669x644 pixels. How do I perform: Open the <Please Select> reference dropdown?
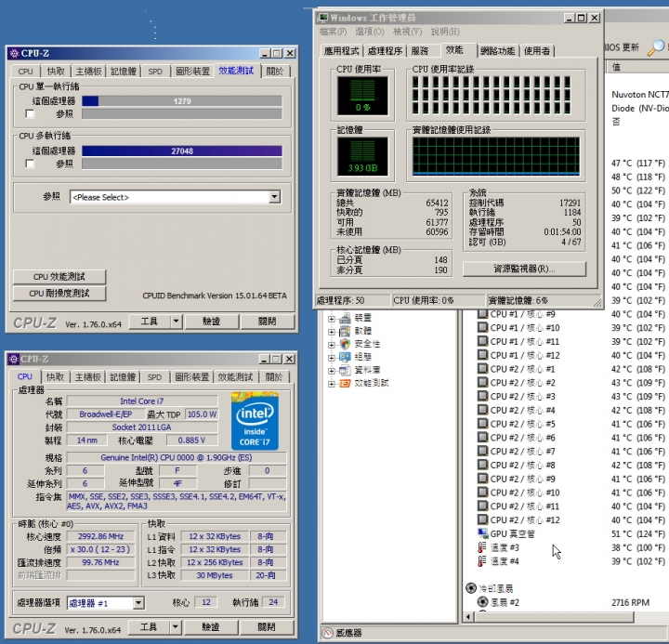(x=274, y=197)
